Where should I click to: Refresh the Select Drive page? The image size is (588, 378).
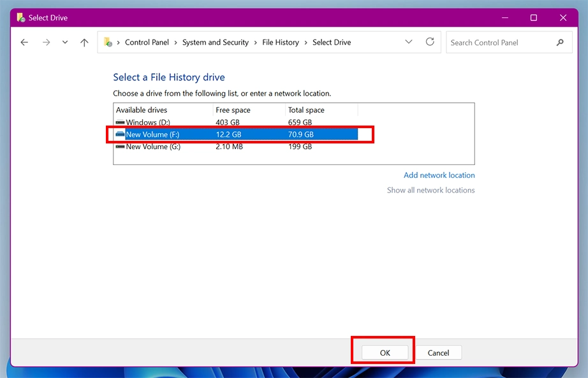click(x=430, y=41)
